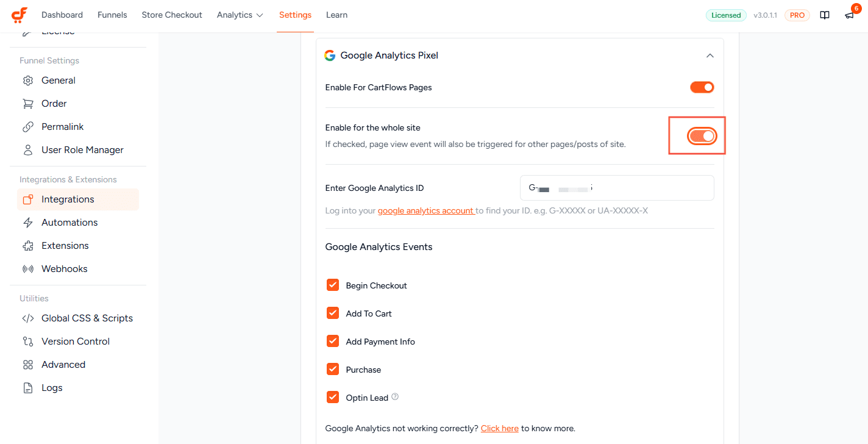
Task: Select the Settings tab
Action: (x=295, y=15)
